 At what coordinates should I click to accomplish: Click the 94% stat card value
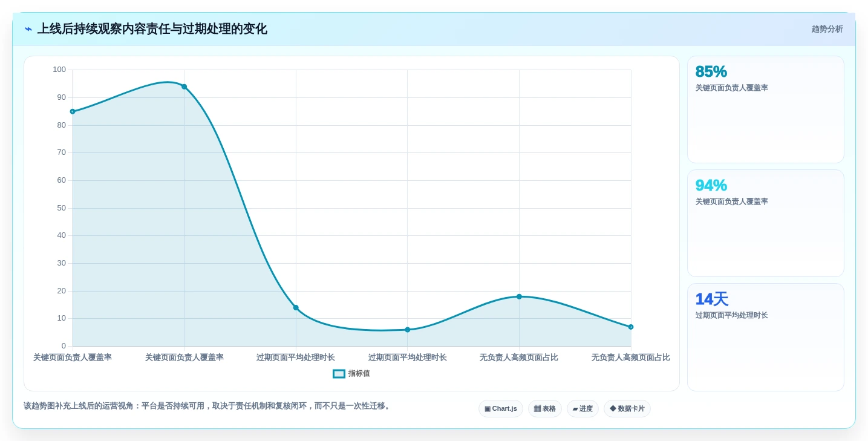coord(711,185)
